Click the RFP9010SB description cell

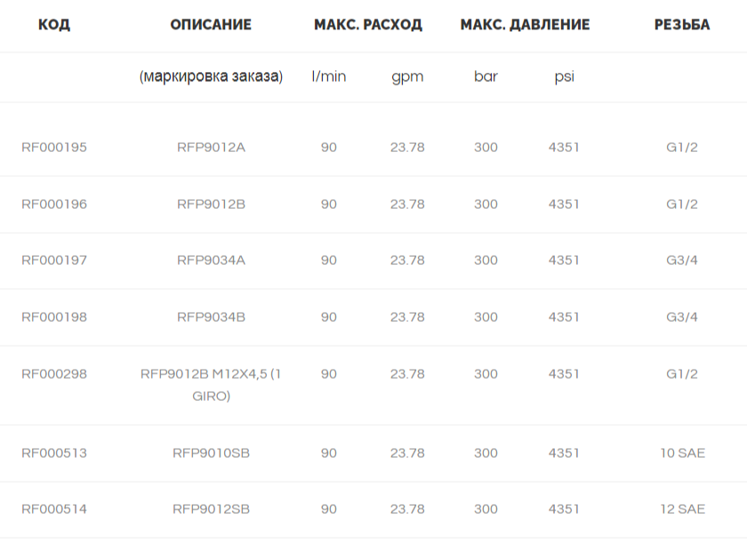coord(211,452)
